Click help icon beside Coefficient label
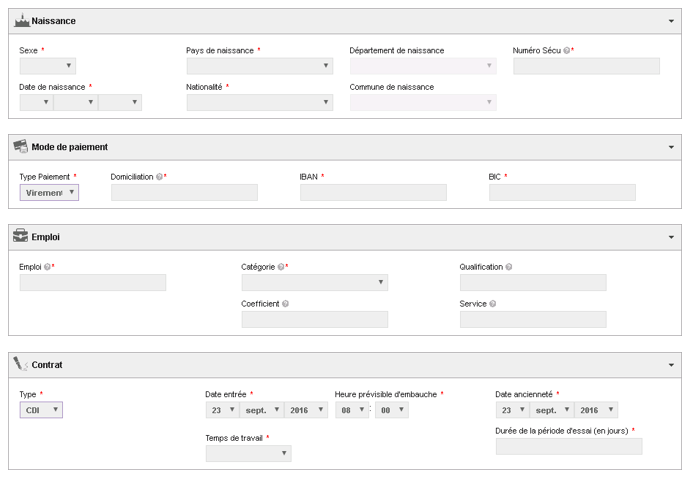692x477 pixels. (286, 304)
